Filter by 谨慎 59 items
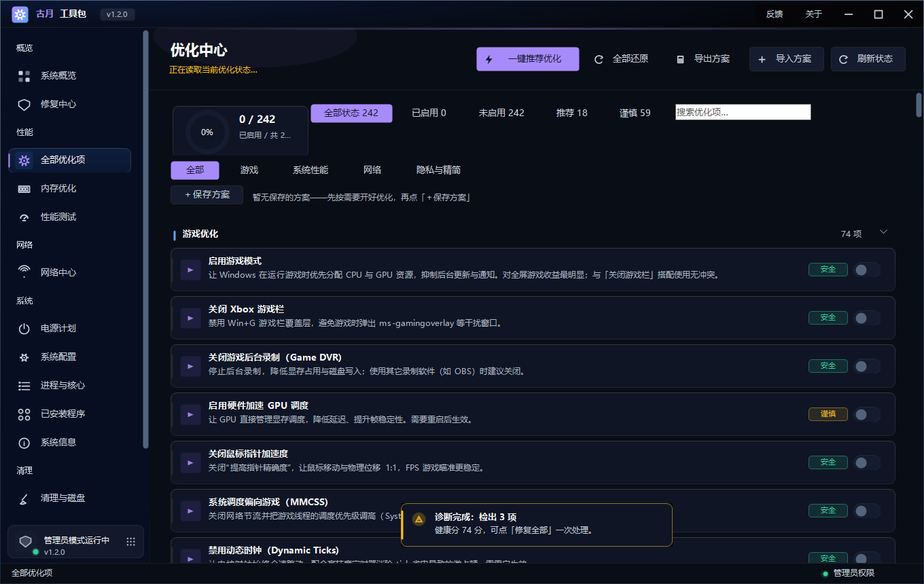 pos(635,113)
